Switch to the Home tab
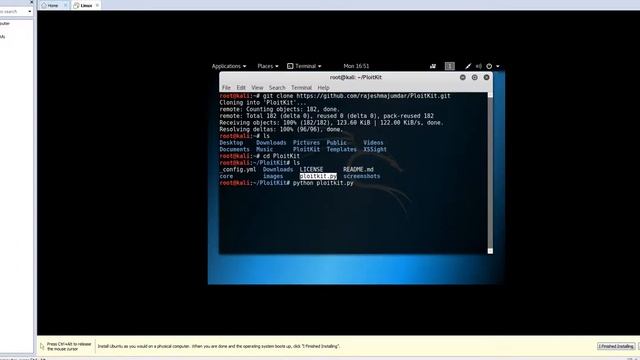This screenshot has width=640, height=360. coord(53,5)
